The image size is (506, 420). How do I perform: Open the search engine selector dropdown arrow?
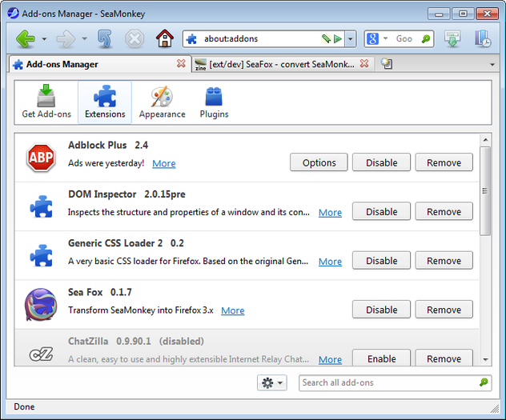click(x=385, y=38)
